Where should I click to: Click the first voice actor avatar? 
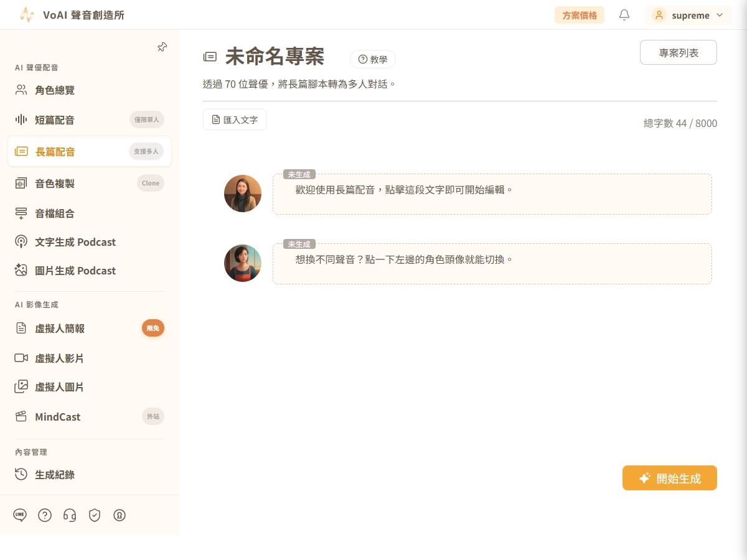pyautogui.click(x=243, y=194)
